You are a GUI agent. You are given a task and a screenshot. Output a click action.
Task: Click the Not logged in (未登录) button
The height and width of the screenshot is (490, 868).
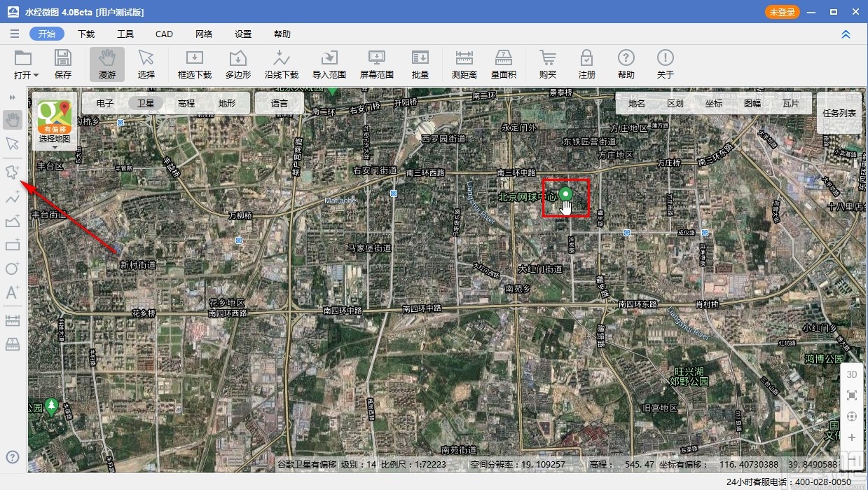click(x=783, y=12)
